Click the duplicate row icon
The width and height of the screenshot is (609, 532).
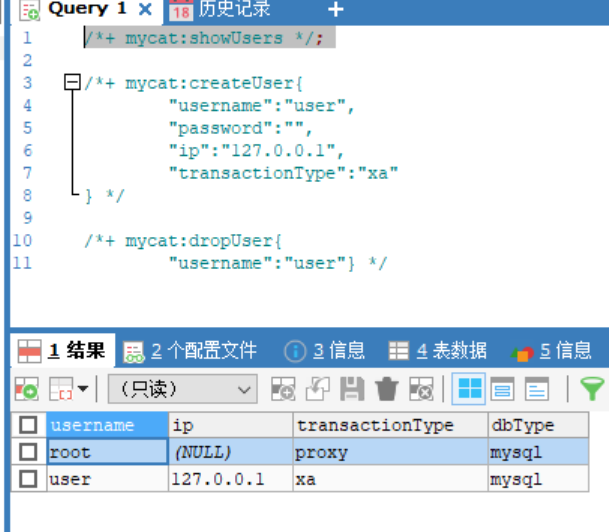coord(318,389)
